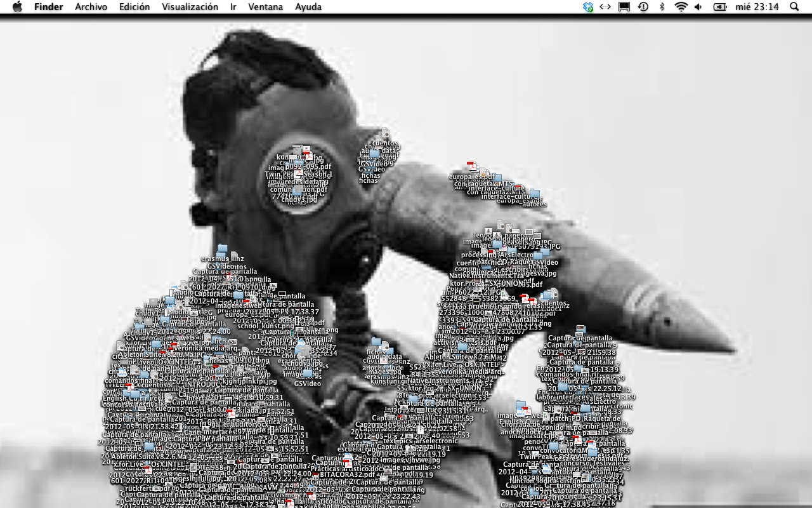Open Spotlight search magnifying glass

794,7
